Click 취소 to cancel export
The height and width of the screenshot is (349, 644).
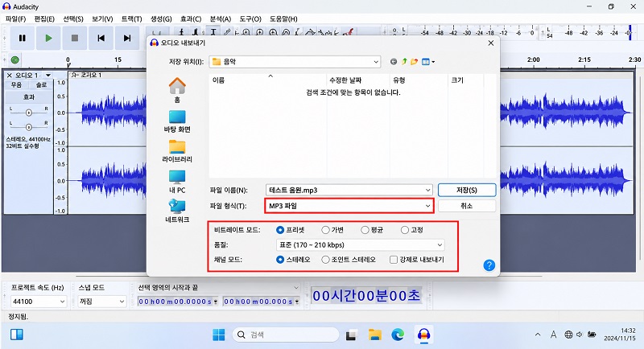pyautogui.click(x=467, y=206)
